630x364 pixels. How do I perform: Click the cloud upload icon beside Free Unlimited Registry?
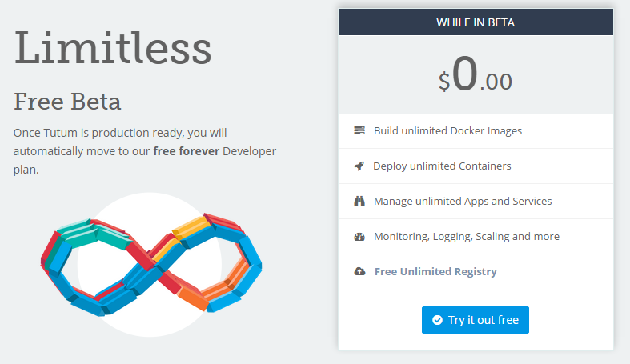[x=359, y=272]
